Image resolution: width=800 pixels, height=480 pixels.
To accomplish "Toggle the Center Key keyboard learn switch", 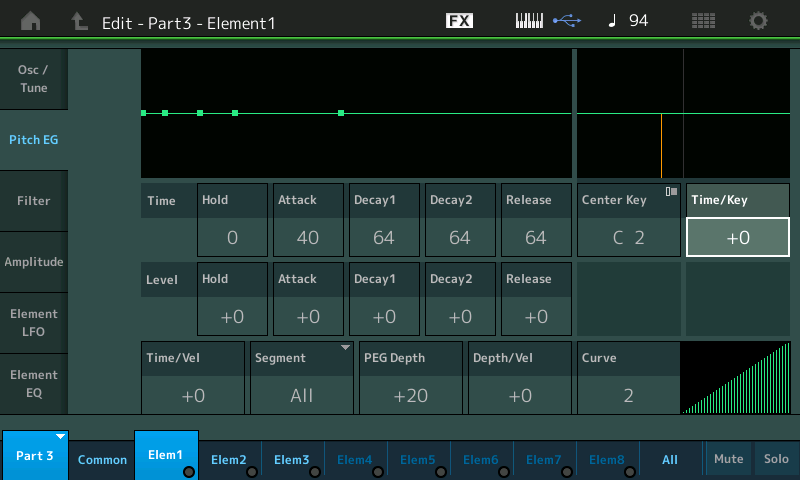I will coord(671,192).
